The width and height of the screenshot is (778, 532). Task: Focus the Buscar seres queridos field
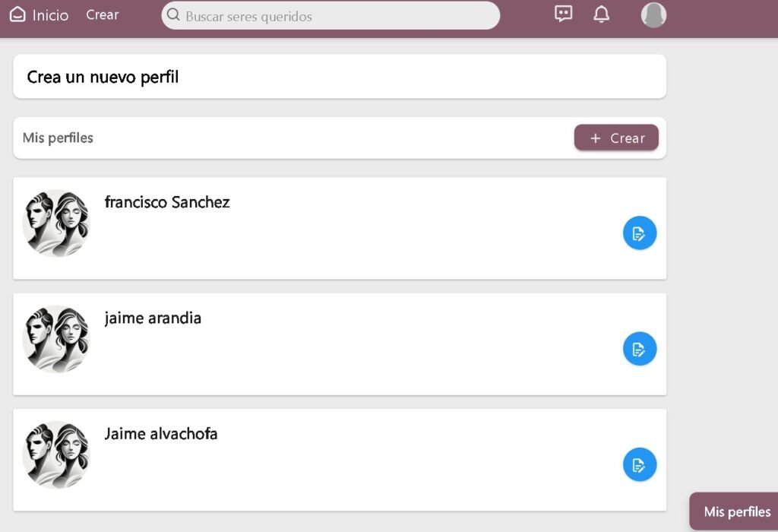point(334,16)
